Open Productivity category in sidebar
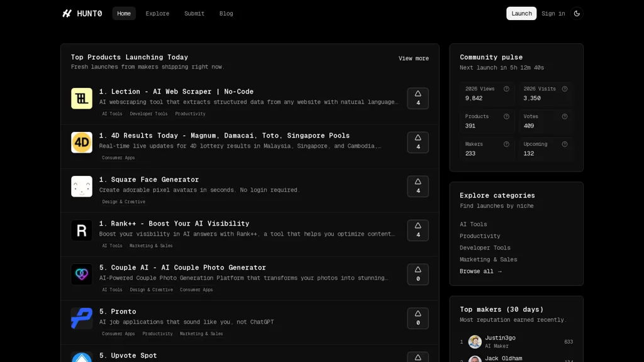The height and width of the screenshot is (362, 644). [x=480, y=236]
